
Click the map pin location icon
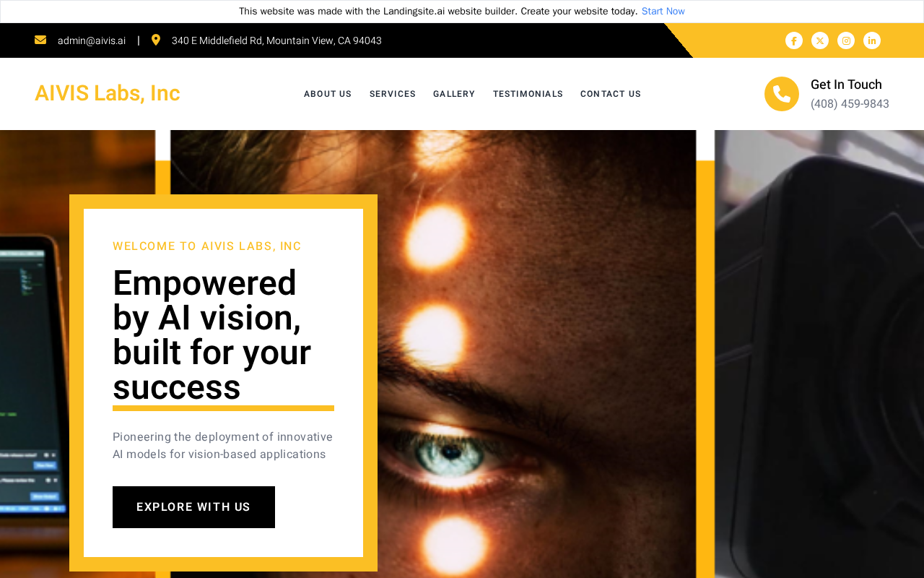click(156, 40)
